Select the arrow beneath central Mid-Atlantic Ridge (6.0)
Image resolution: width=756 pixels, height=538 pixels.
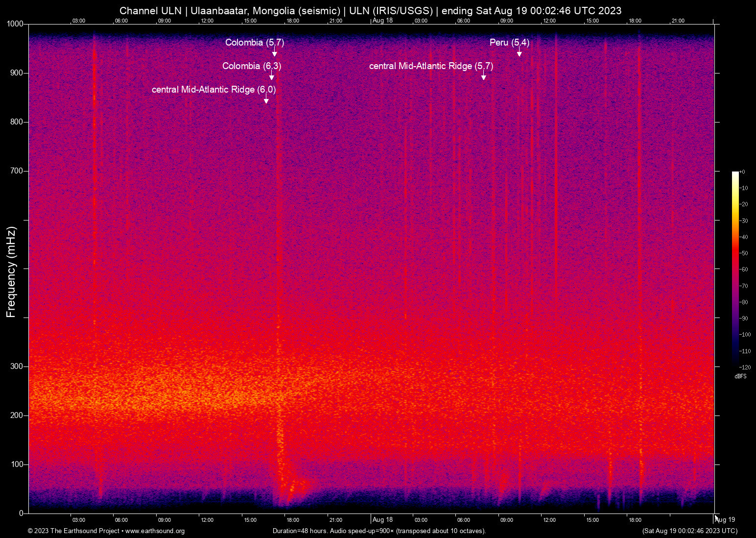coord(266,99)
